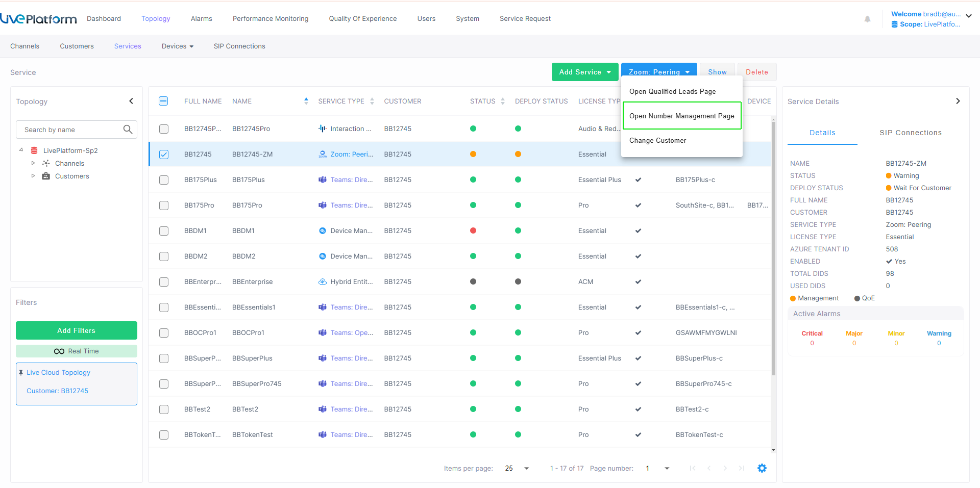Open Performance Monitoring menu
Screen dimensions: 980x488
271,18
